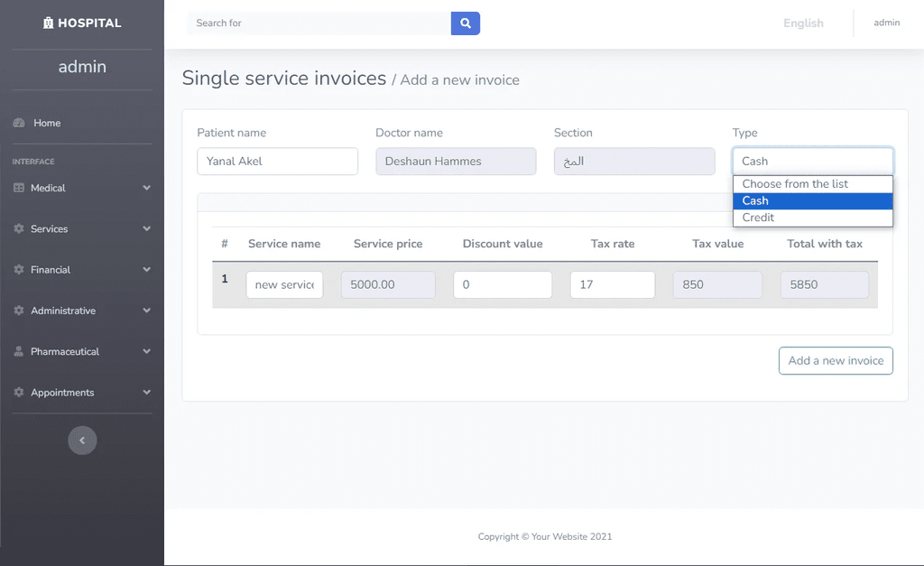Expand the Administrative menu chevron

coord(147,311)
